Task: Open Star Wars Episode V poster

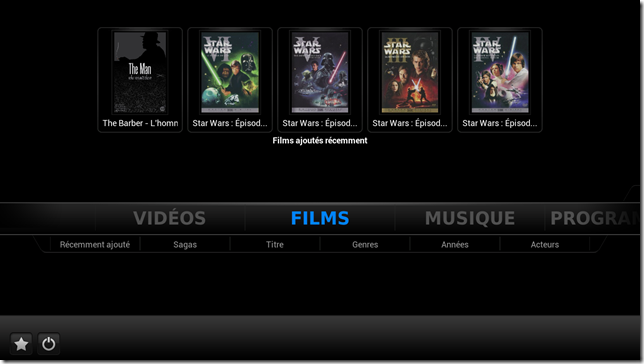Action: [320, 72]
